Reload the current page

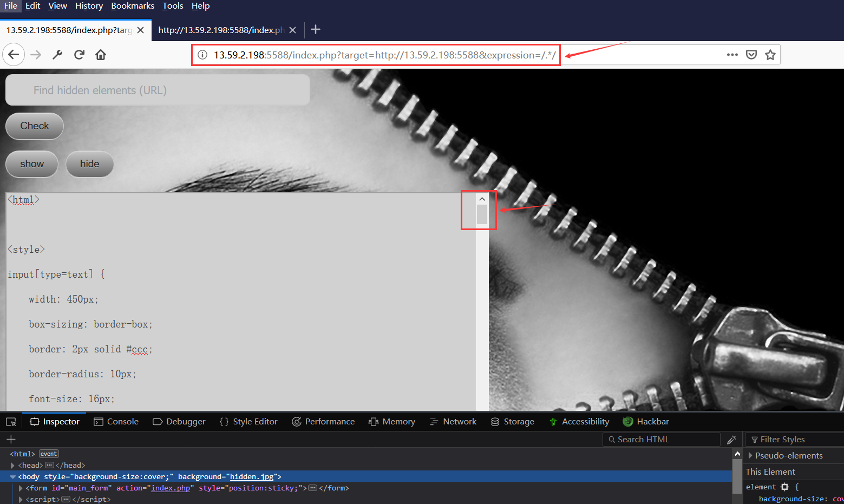(79, 55)
